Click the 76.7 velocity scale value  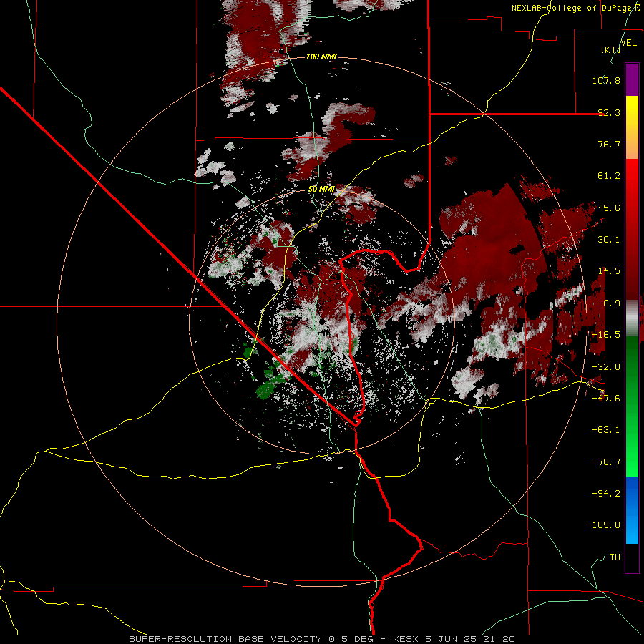(x=609, y=144)
